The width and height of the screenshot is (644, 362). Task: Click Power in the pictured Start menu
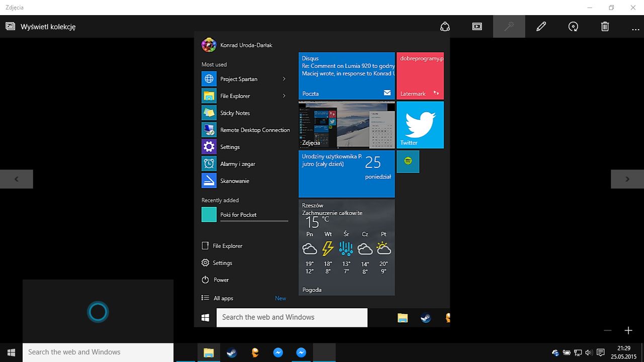click(215, 280)
